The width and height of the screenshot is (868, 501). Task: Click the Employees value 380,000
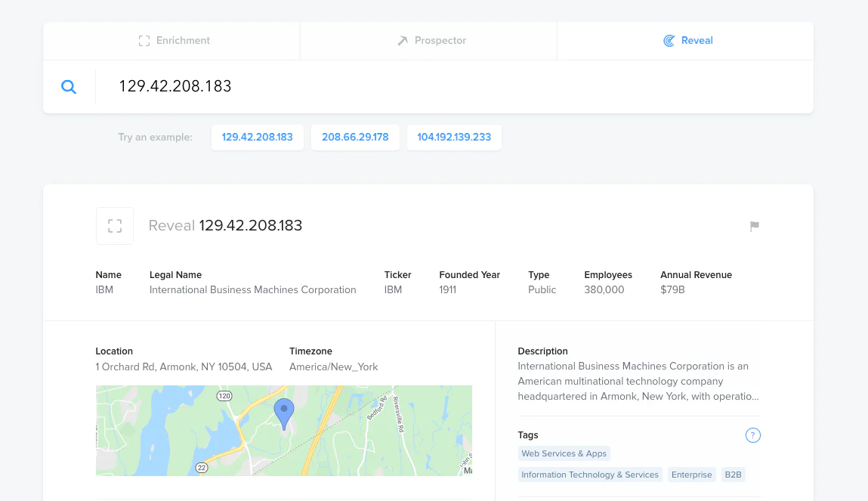coord(604,289)
